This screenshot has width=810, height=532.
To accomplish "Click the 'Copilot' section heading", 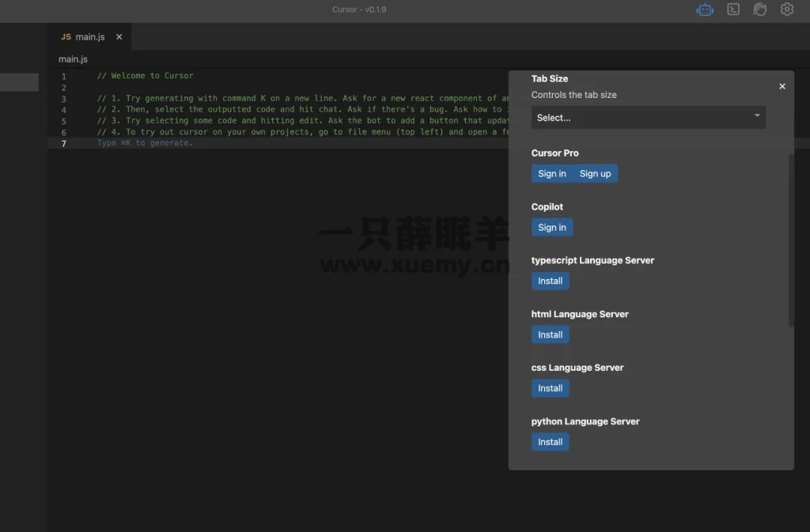I will click(x=547, y=207).
